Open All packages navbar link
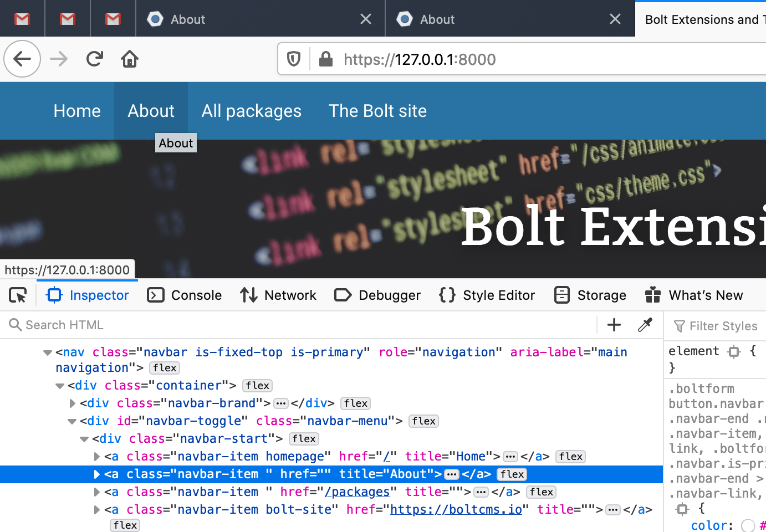 click(x=252, y=111)
